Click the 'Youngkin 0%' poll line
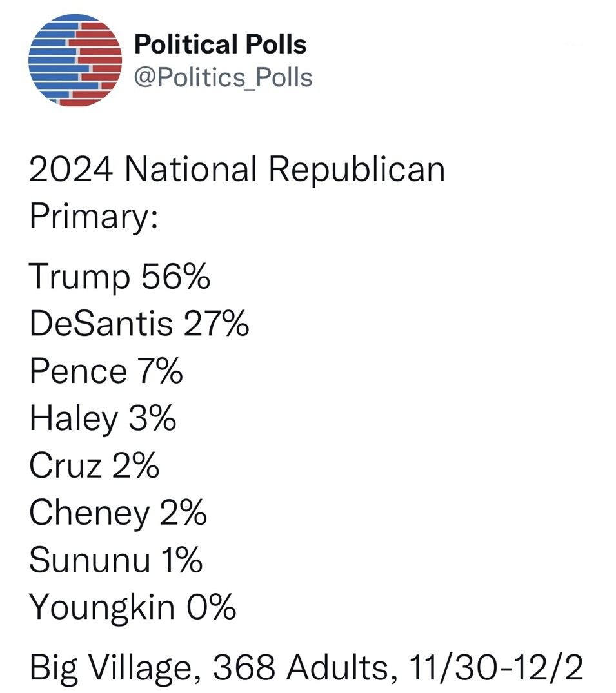This screenshot has width=616, height=693. pos(132,607)
